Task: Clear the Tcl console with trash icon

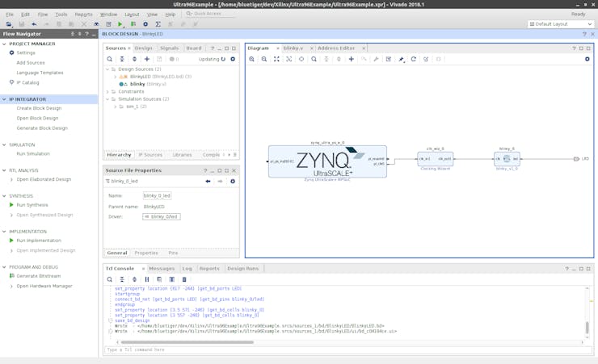Action: 184,279
